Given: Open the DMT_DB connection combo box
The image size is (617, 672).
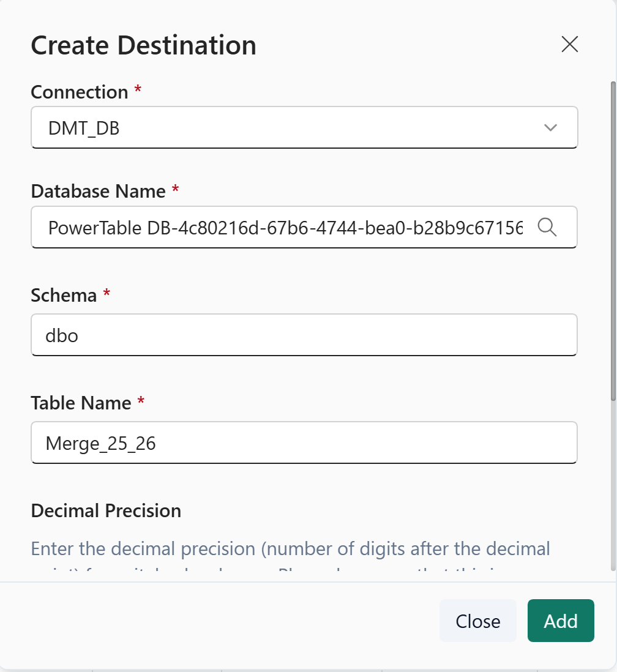Looking at the screenshot, I should pyautogui.click(x=288, y=128).
